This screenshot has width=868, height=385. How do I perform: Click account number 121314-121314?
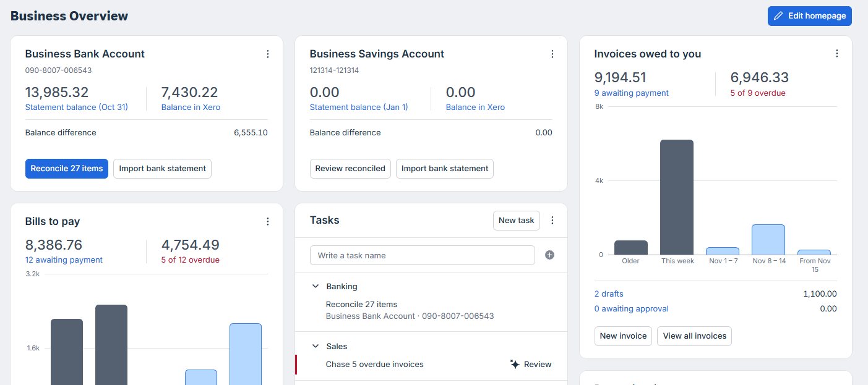pyautogui.click(x=334, y=70)
